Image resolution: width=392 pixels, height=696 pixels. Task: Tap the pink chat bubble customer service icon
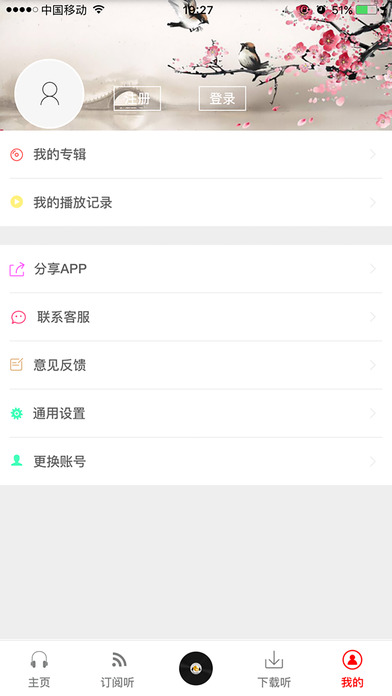18,317
